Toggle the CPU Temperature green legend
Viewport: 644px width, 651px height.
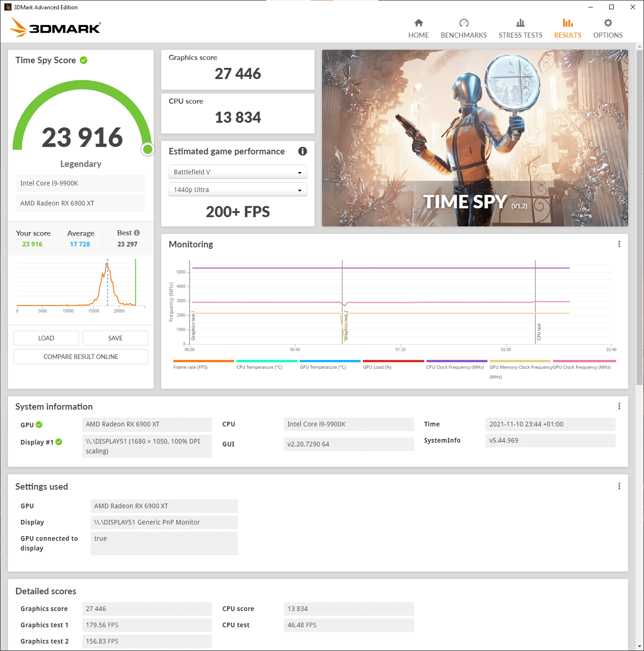[267, 365]
